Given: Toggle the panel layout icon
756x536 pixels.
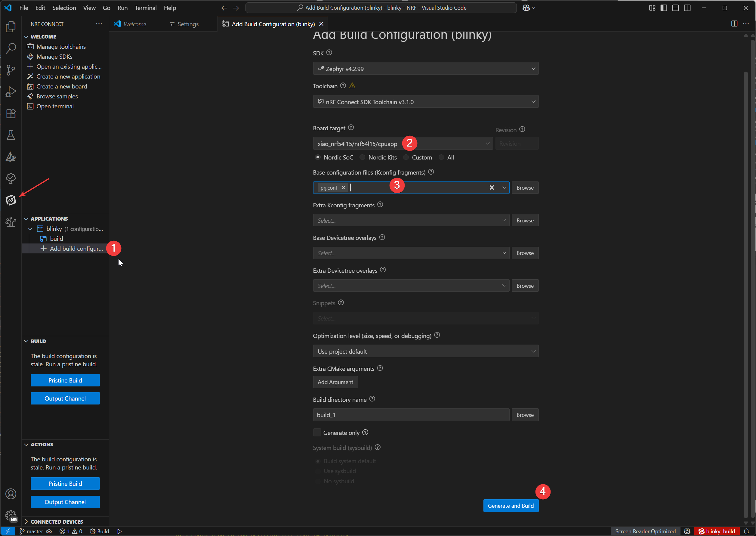Looking at the screenshot, I should point(675,8).
